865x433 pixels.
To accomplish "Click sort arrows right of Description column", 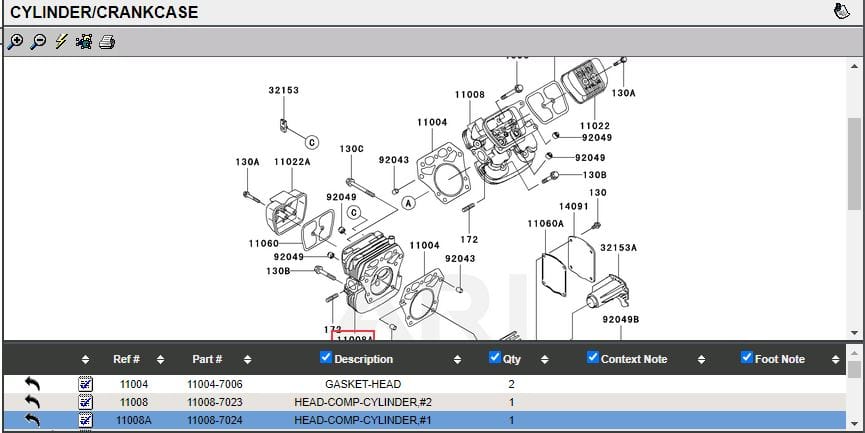I will tap(457, 359).
